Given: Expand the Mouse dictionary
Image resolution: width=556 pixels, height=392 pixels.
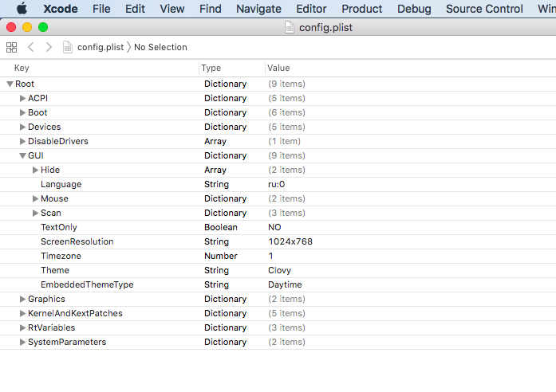Looking at the screenshot, I should click(x=35, y=198).
